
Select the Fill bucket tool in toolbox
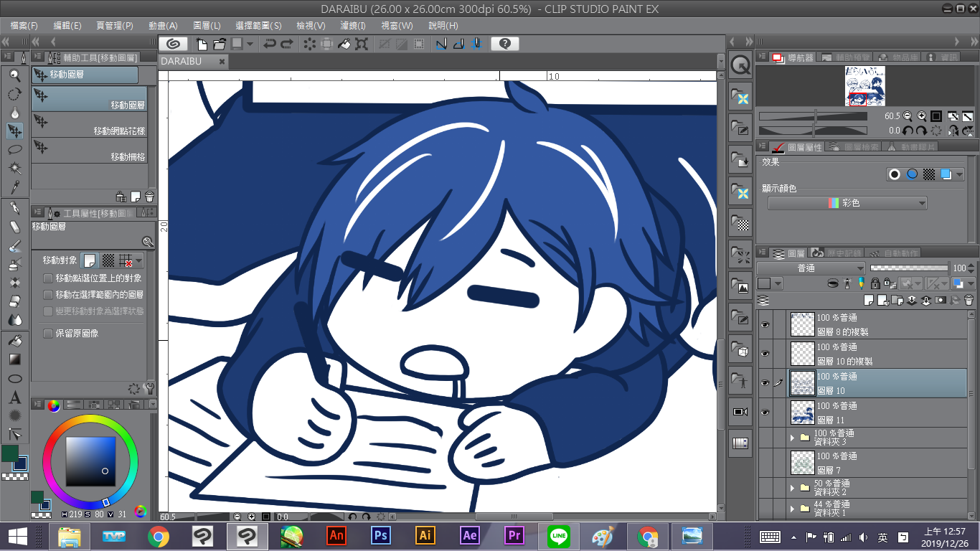tap(14, 341)
